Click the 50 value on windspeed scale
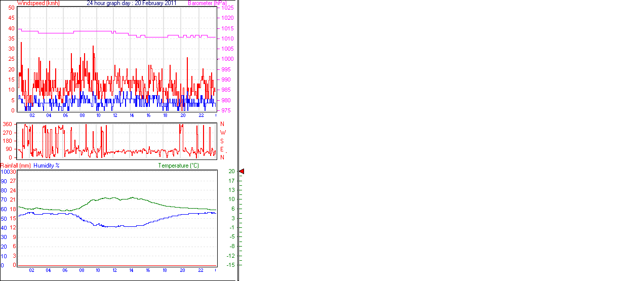The width and height of the screenshot is (644, 281). click(12, 8)
